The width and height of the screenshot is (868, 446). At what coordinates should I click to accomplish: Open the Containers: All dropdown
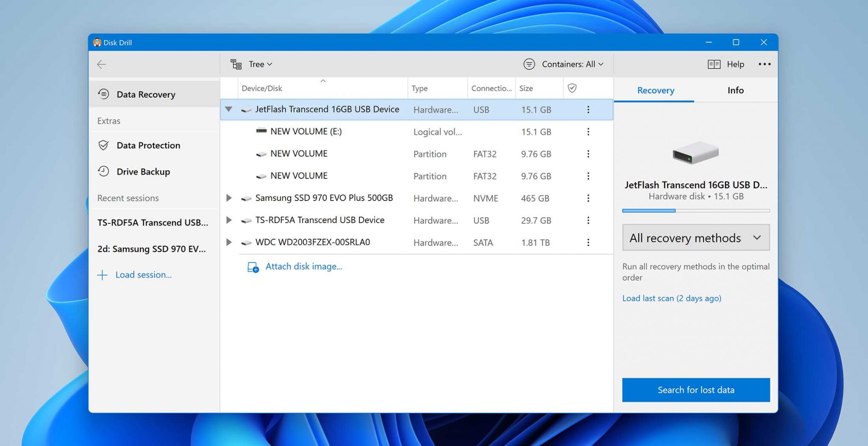(x=573, y=64)
